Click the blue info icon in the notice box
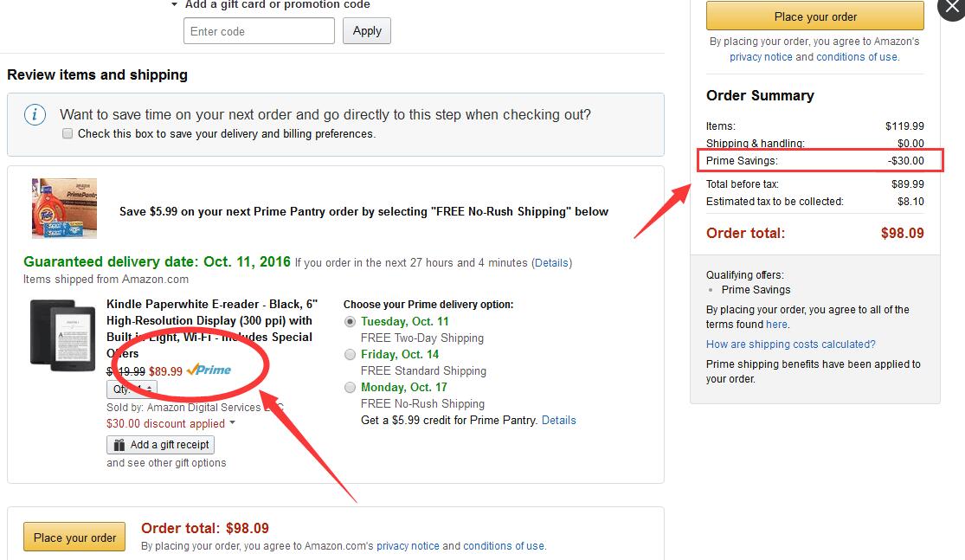The width and height of the screenshot is (965, 560). point(35,115)
